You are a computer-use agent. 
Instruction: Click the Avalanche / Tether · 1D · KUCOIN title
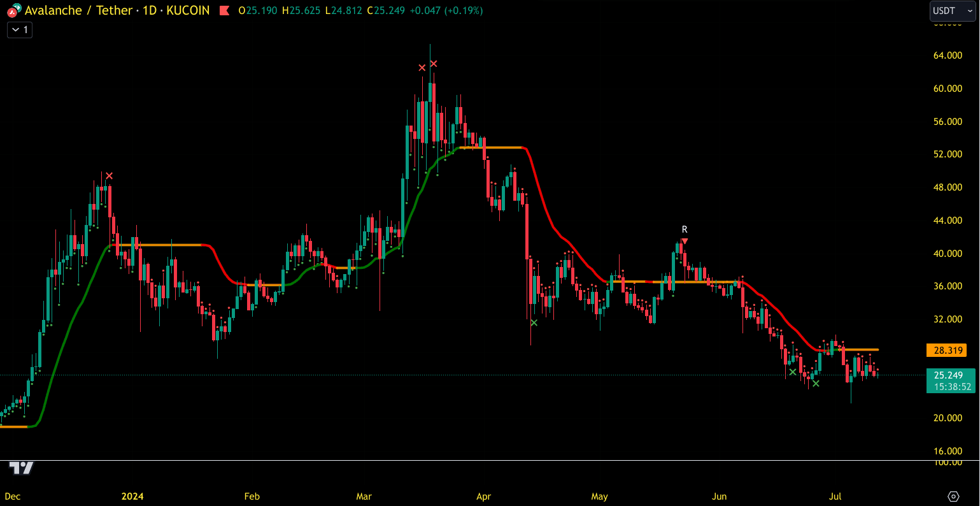pyautogui.click(x=117, y=11)
